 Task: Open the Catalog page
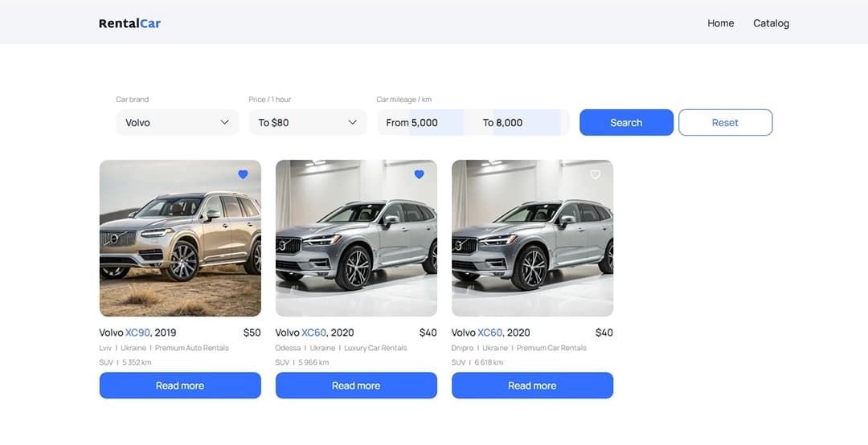click(x=771, y=23)
